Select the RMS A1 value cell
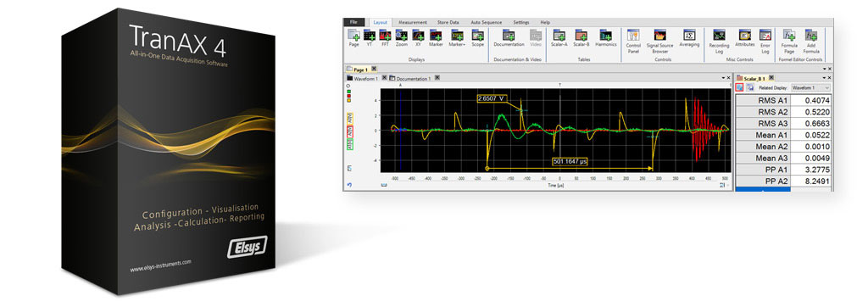Viewport: 868px width, 307px height. [x=811, y=100]
